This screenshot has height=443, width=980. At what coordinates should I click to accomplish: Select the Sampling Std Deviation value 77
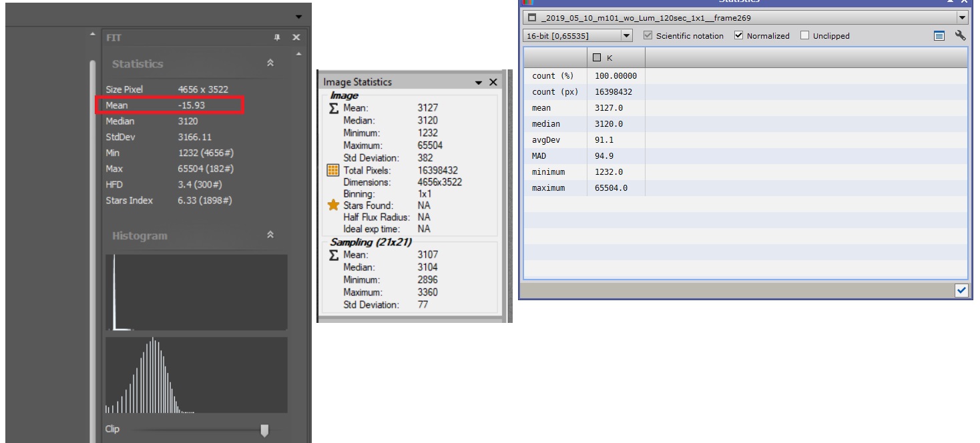[x=423, y=305]
